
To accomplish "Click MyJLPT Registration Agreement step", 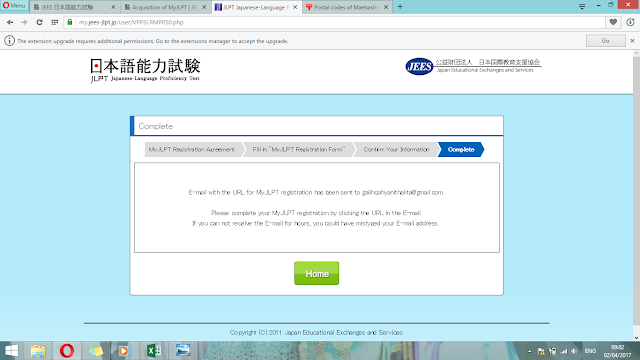I will pos(192,149).
